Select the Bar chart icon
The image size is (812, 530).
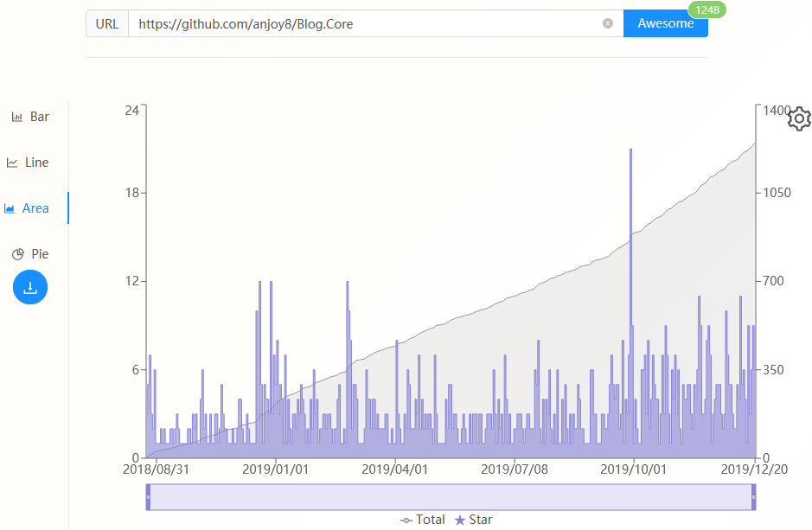pos(17,117)
